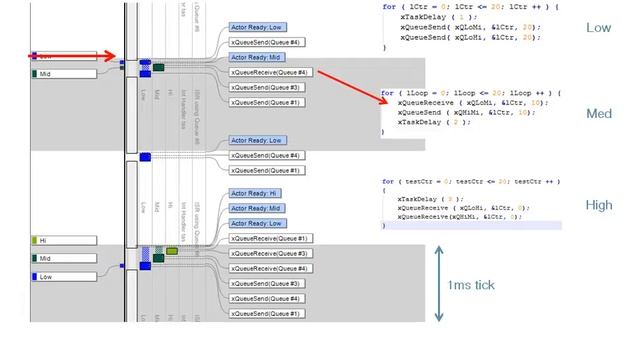The width and height of the screenshot is (640, 360).
Task: Click the code line xTaskDelay ( 2 );
Action: point(434,122)
